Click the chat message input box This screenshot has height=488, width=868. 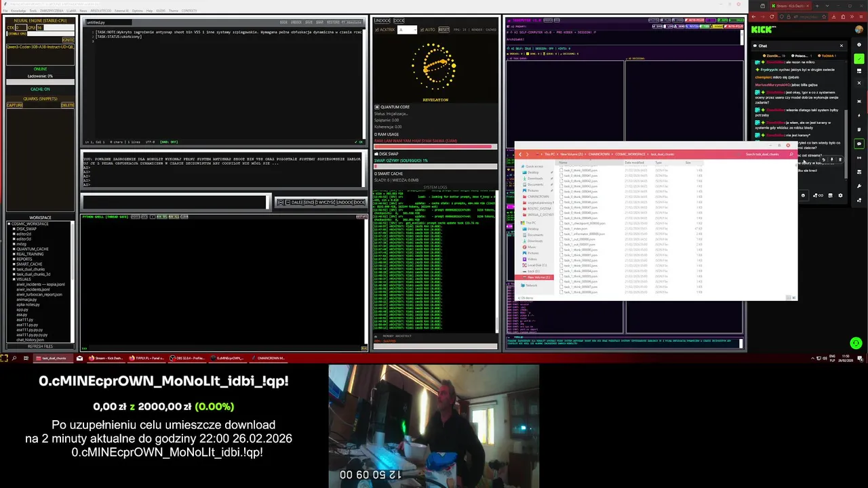176,202
